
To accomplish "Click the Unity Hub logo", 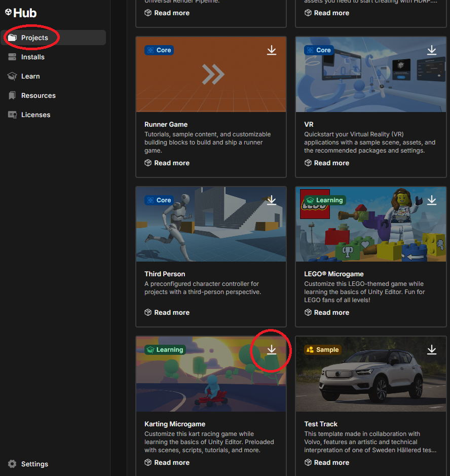I will tap(21, 13).
